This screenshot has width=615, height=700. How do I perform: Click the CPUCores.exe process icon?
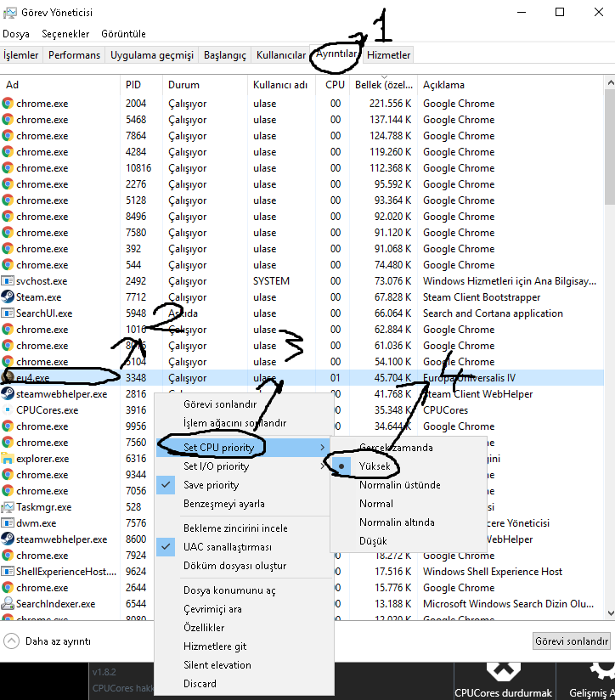7,409
